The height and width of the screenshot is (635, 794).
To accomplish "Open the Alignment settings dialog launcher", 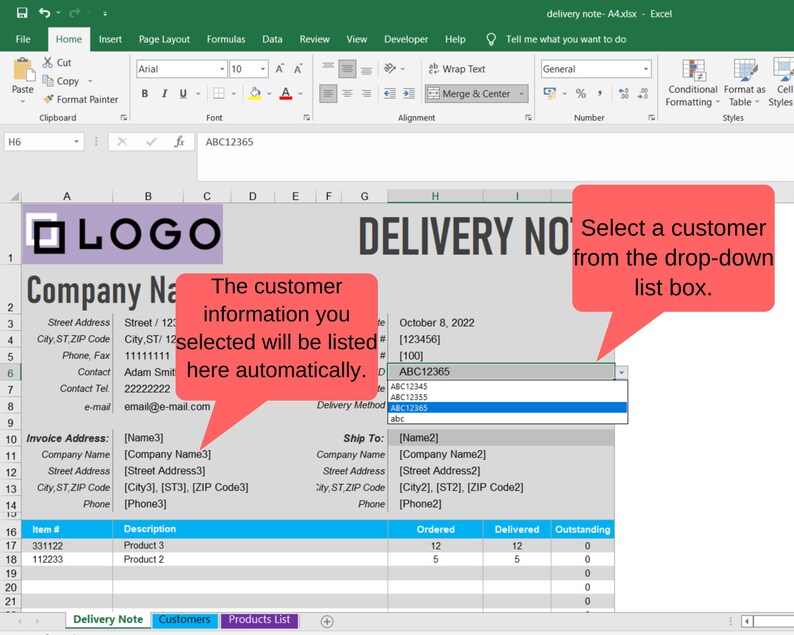I will 528,117.
